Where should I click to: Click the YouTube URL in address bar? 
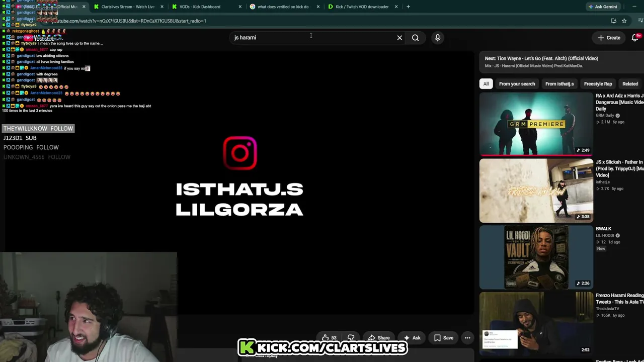129,21
